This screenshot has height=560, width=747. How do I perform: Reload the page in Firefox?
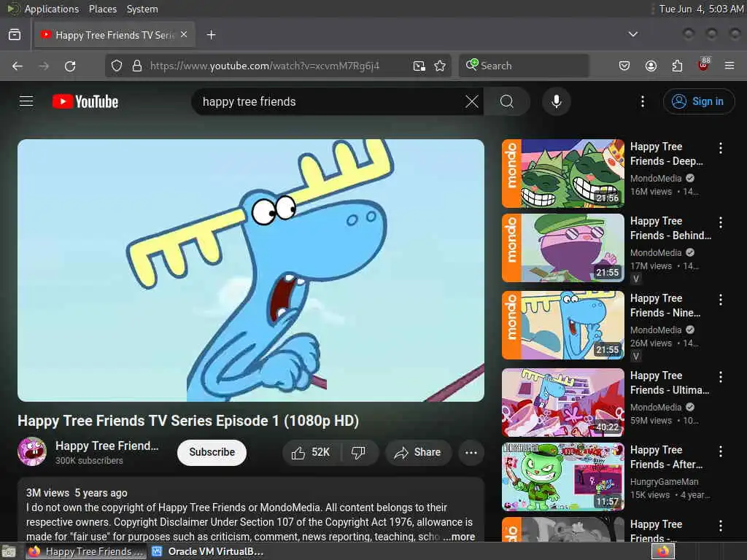tap(70, 66)
